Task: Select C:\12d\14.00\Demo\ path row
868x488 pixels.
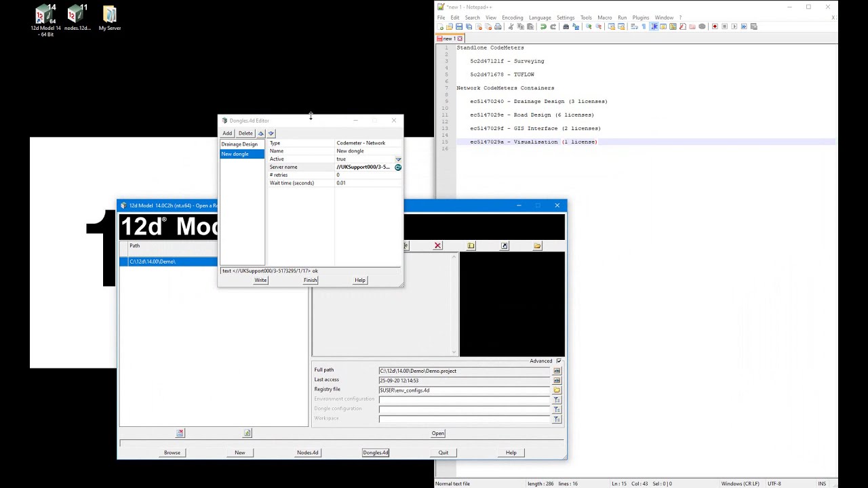Action: (168, 262)
